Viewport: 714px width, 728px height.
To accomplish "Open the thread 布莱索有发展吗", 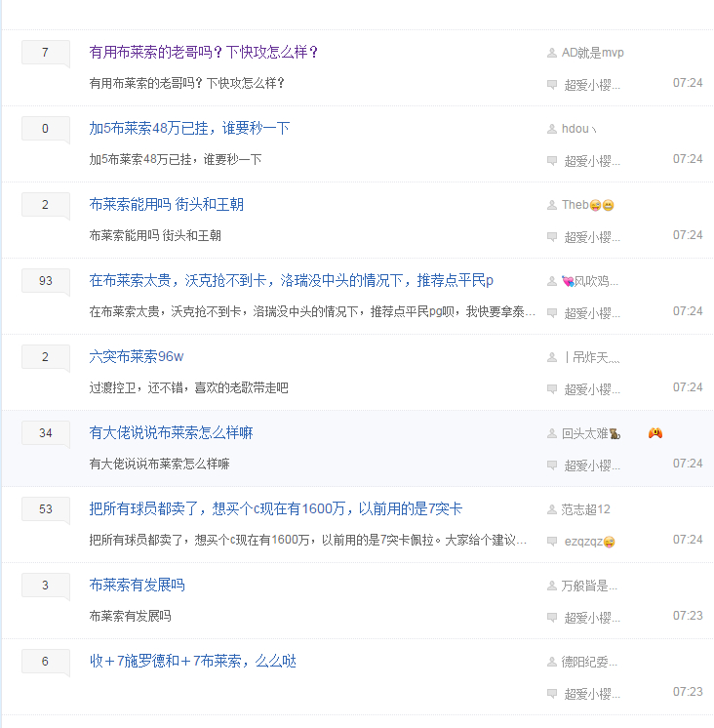I will 137,585.
